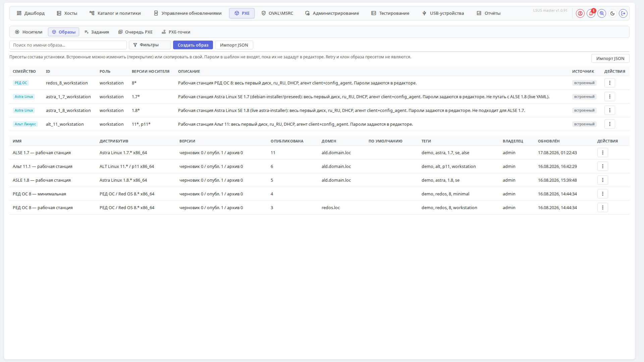Open Каталог и политики
The image size is (644, 362).
click(115, 13)
